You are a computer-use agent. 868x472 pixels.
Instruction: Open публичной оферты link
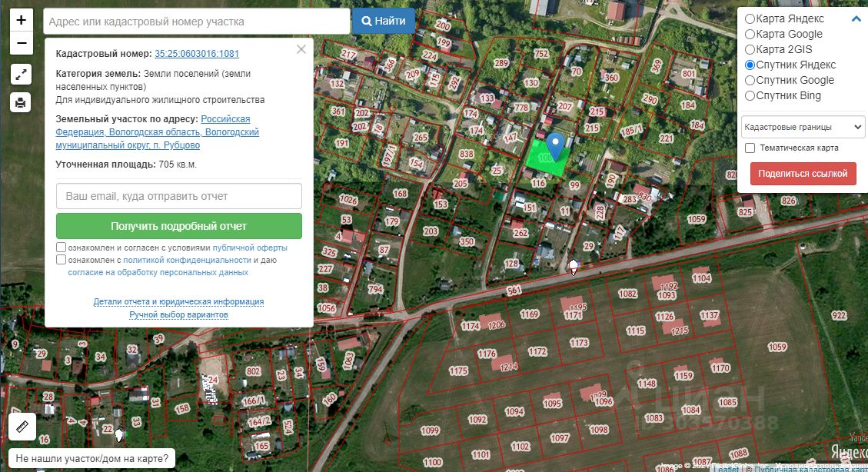[x=250, y=248]
